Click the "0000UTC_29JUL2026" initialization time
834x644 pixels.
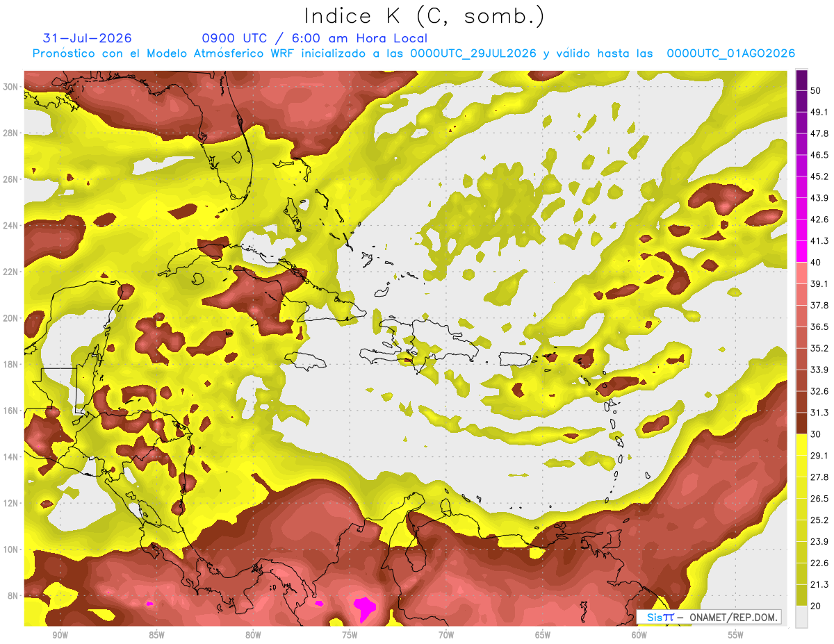[x=473, y=53]
